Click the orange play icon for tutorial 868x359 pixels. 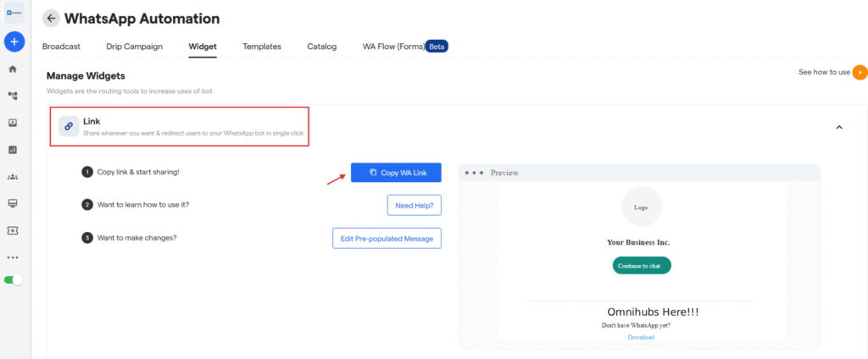pyautogui.click(x=860, y=73)
